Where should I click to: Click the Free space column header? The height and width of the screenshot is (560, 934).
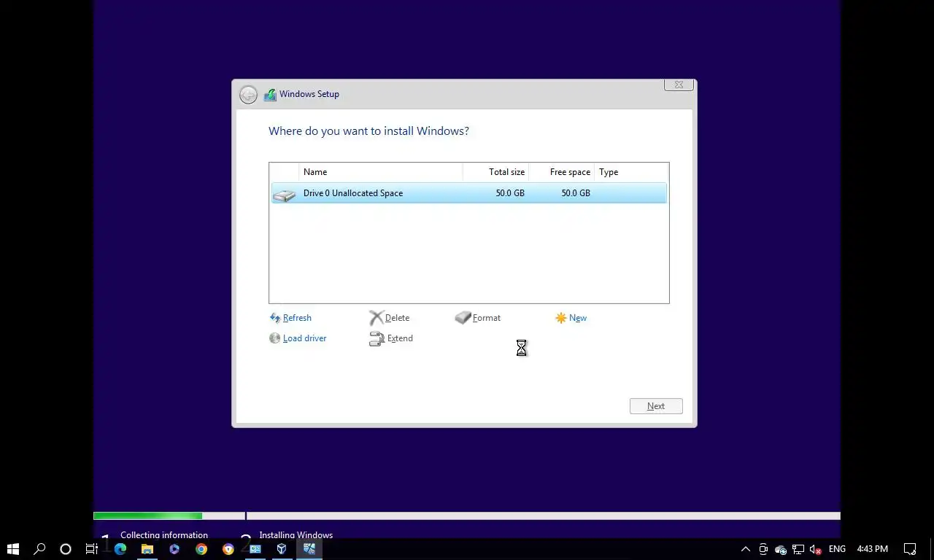[x=562, y=172]
